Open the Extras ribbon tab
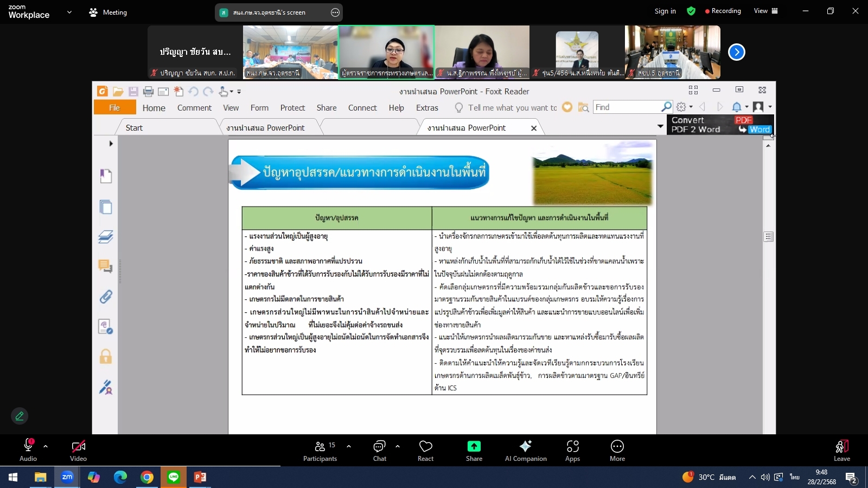This screenshot has width=868, height=488. coord(427,108)
